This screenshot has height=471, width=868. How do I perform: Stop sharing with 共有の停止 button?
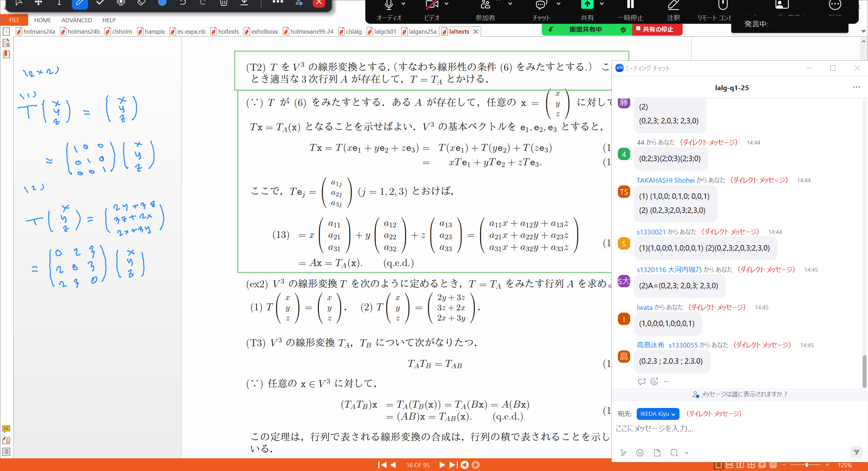tap(657, 29)
